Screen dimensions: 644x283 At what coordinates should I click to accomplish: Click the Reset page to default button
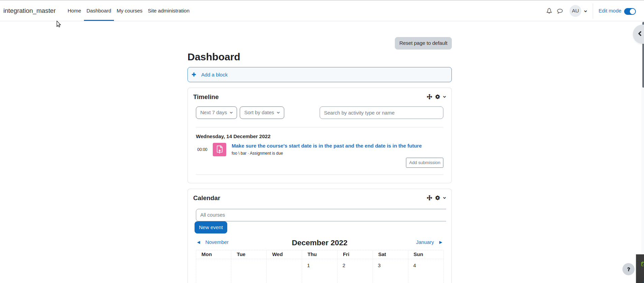[423, 43]
